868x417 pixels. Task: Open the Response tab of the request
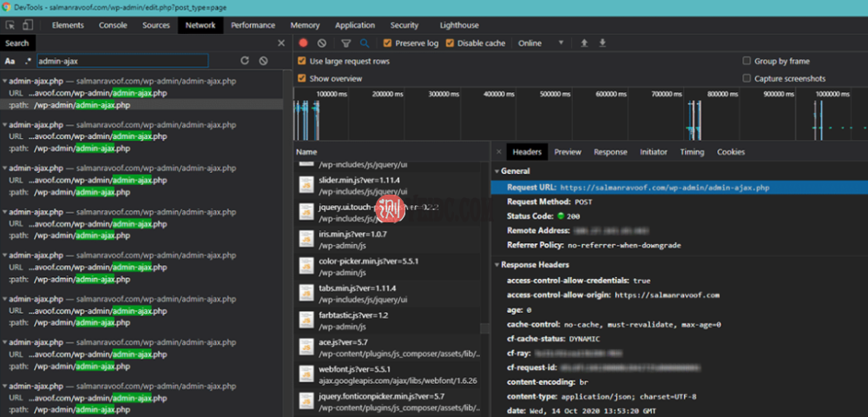pos(610,152)
